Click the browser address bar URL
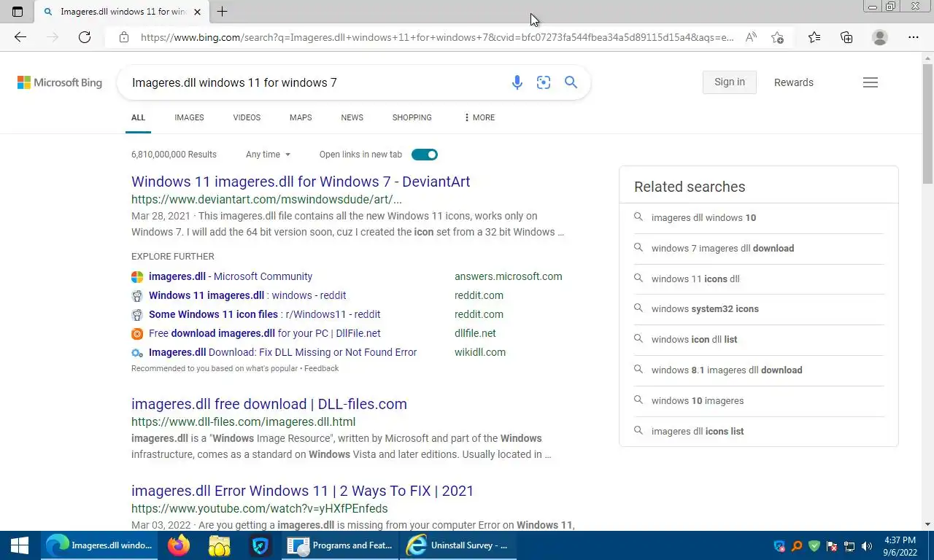The image size is (934, 560). click(x=436, y=37)
